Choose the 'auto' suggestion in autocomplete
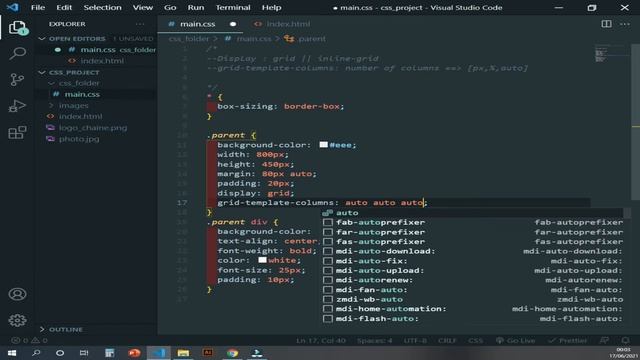The width and height of the screenshot is (640, 360). 472,213
